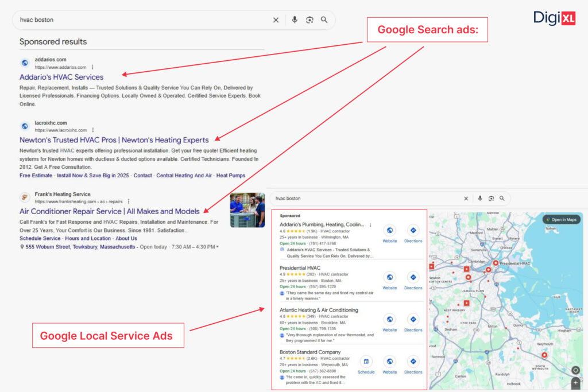Open Presidential HVAC's Website icon
This screenshot has width=588, height=392.
[390, 276]
